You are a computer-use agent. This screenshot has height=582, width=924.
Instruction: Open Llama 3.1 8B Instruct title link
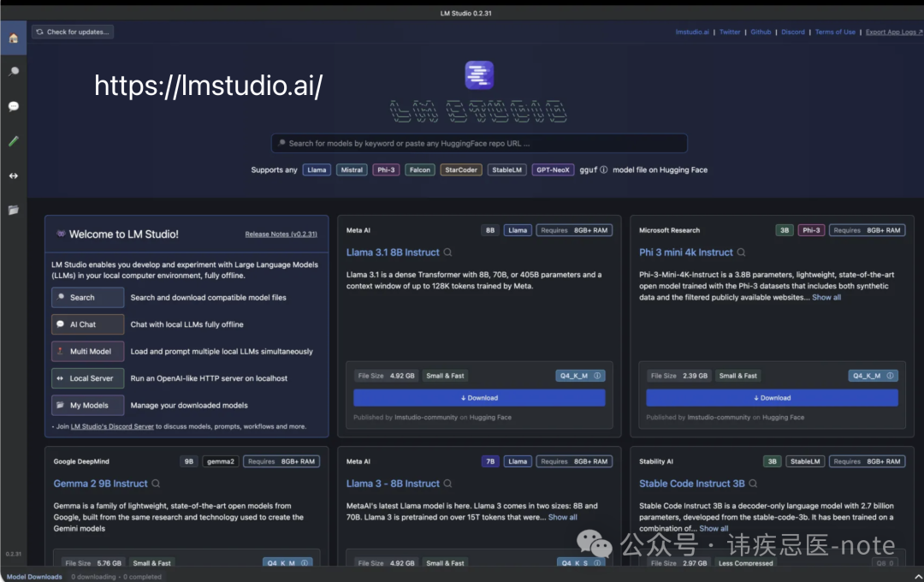[x=393, y=252]
